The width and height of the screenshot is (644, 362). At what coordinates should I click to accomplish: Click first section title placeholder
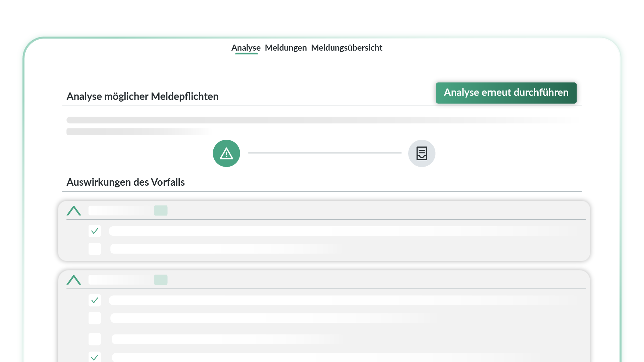click(120, 210)
